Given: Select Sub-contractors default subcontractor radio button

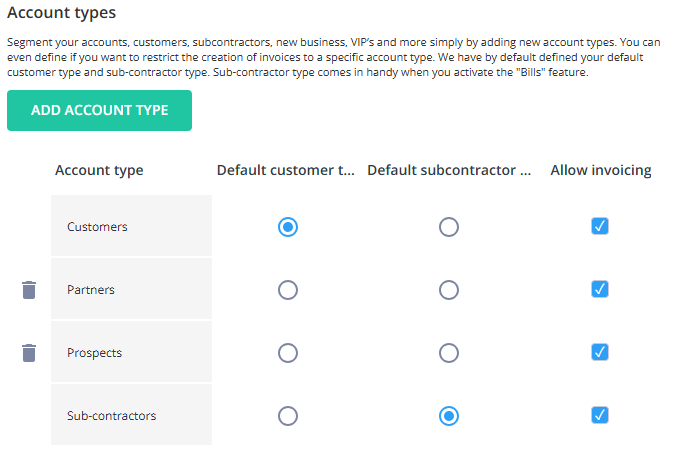Looking at the screenshot, I should 449,416.
